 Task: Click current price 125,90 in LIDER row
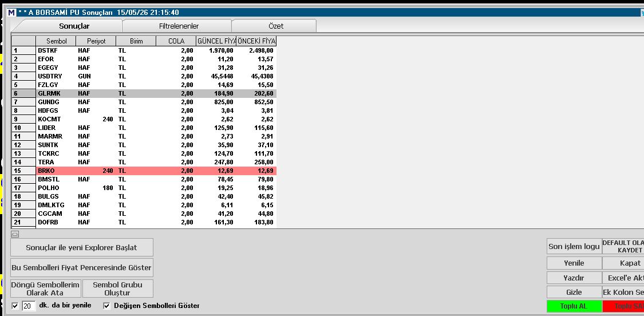tap(224, 128)
